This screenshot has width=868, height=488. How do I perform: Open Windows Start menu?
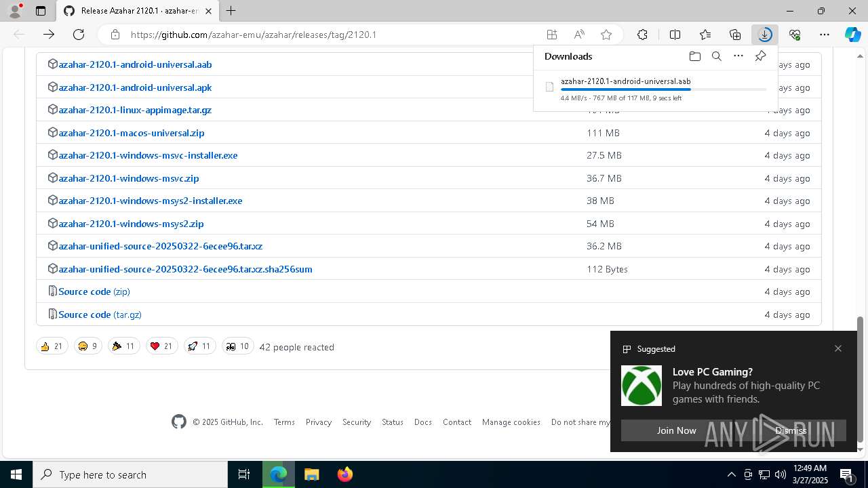pos(16,474)
